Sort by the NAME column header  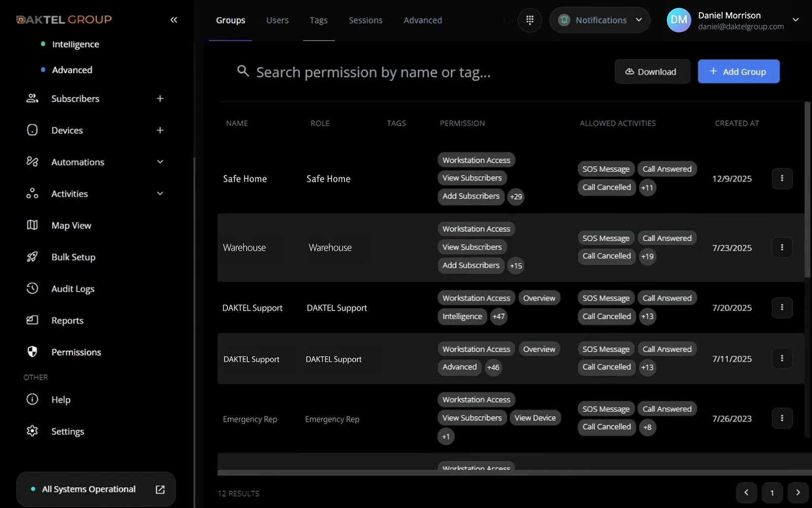(x=237, y=123)
